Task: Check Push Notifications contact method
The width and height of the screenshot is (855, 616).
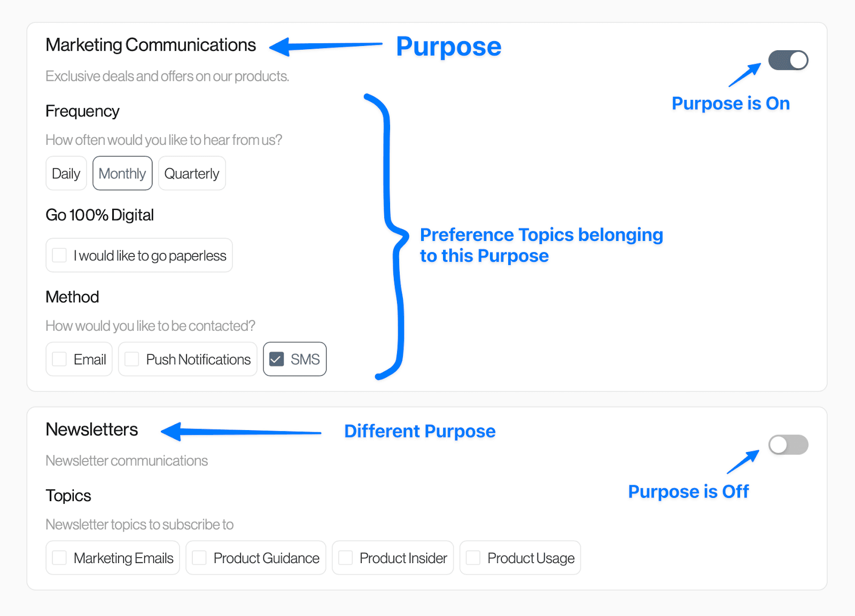Action: tap(131, 359)
